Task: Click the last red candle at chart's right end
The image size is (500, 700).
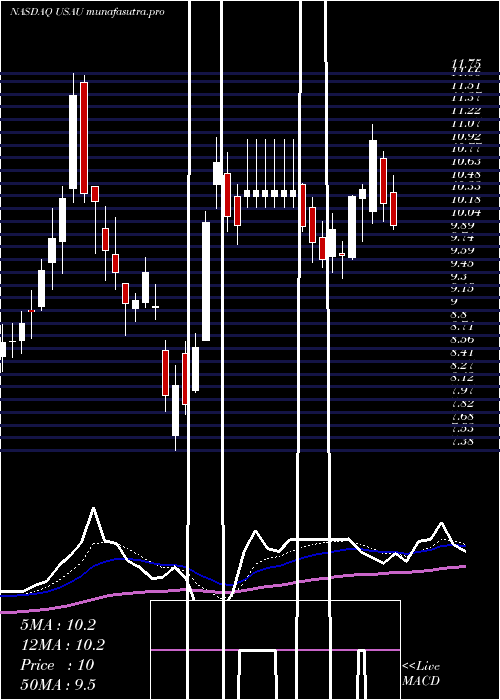Action: [x=393, y=209]
